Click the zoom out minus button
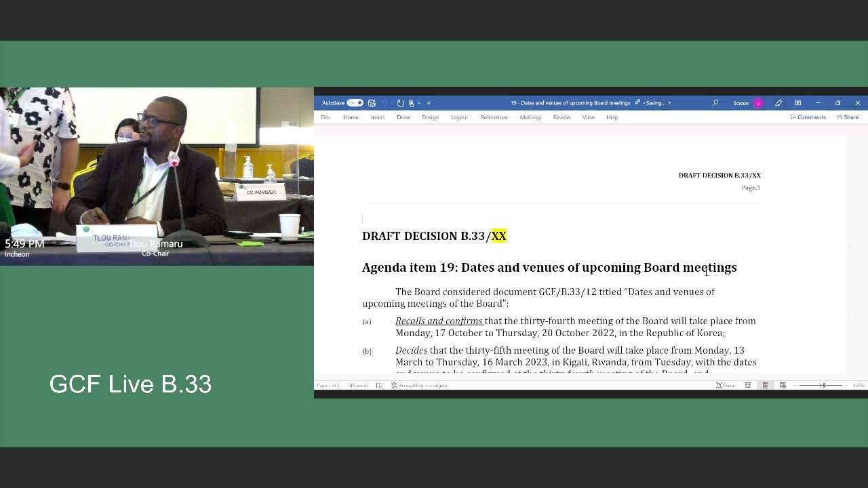This screenshot has width=868, height=488. click(795, 385)
